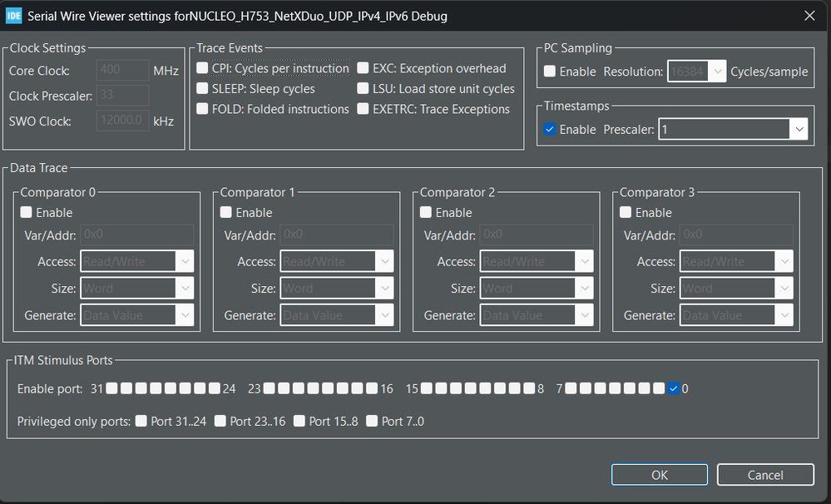Image resolution: width=831 pixels, height=504 pixels.
Task: Check privileged only Port 31..24
Action: (141, 421)
